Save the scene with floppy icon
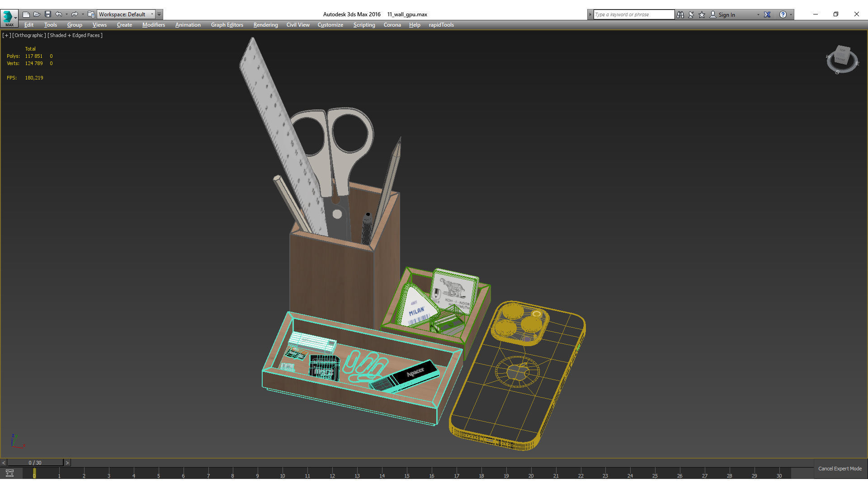Viewport: 868px width, 488px height. pyautogui.click(x=48, y=14)
